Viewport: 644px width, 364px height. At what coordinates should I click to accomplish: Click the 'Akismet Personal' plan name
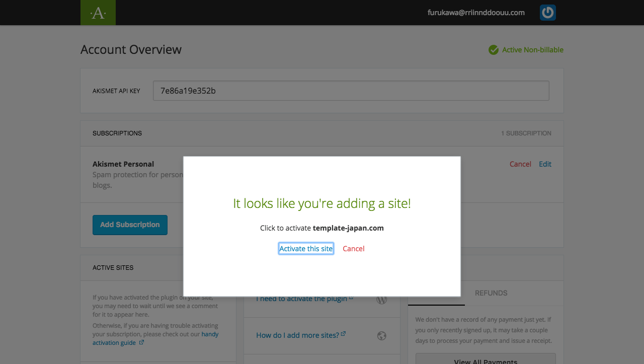click(x=123, y=164)
